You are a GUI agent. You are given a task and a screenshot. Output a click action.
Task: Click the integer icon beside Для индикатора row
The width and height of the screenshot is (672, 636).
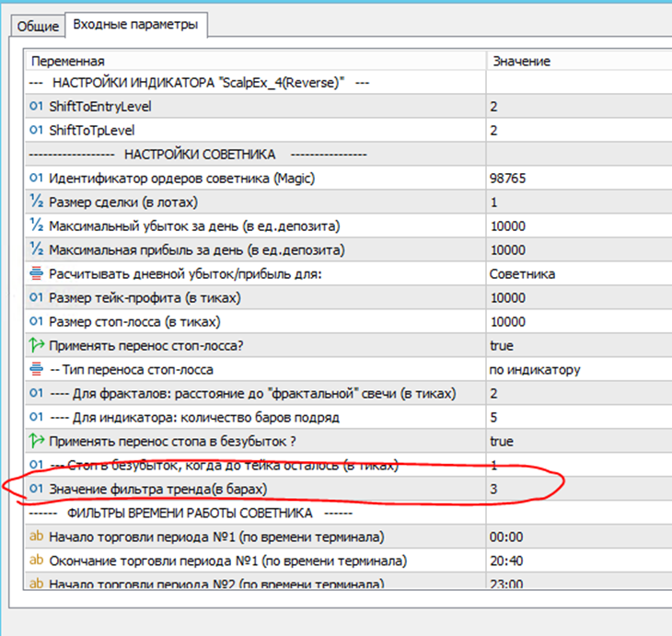(37, 417)
